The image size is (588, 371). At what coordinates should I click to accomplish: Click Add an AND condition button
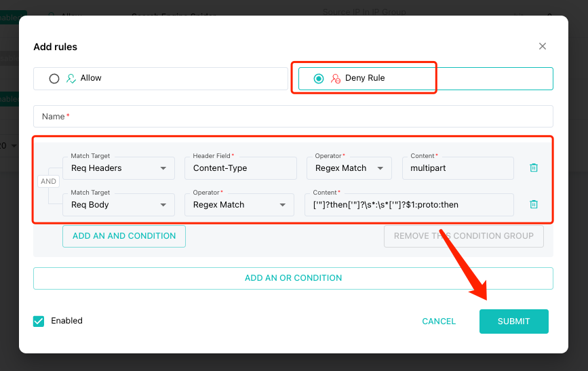(124, 236)
